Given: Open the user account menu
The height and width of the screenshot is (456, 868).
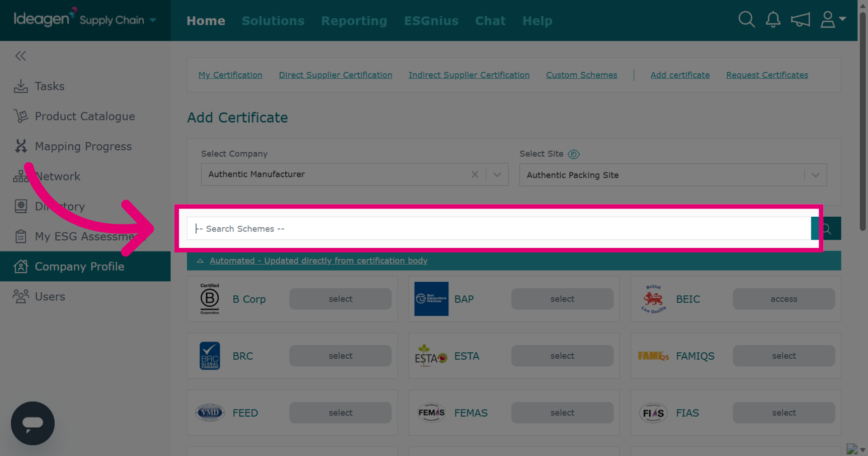Looking at the screenshot, I should pyautogui.click(x=833, y=19).
